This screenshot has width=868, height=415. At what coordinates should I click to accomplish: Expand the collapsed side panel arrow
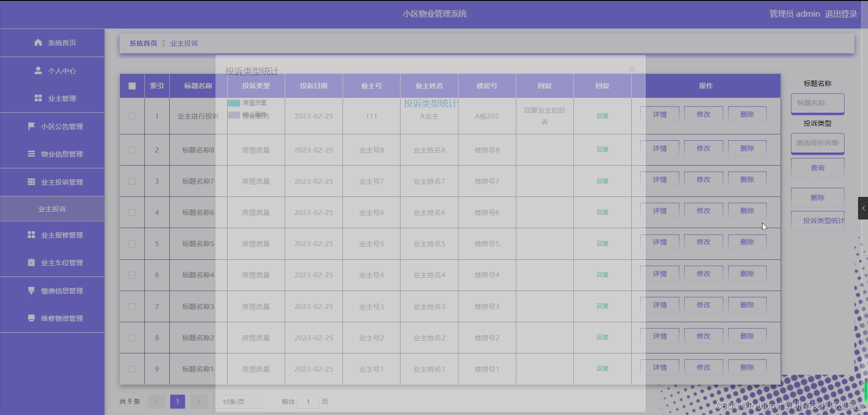[x=863, y=208]
